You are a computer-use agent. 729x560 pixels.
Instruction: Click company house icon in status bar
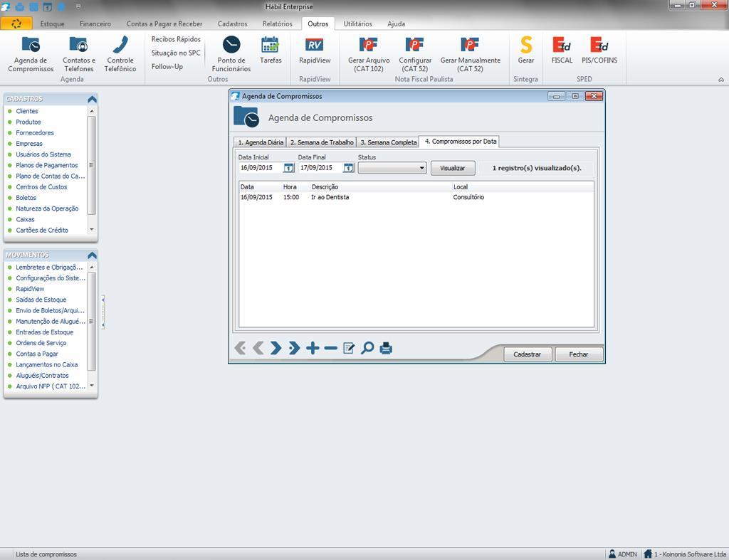click(648, 554)
